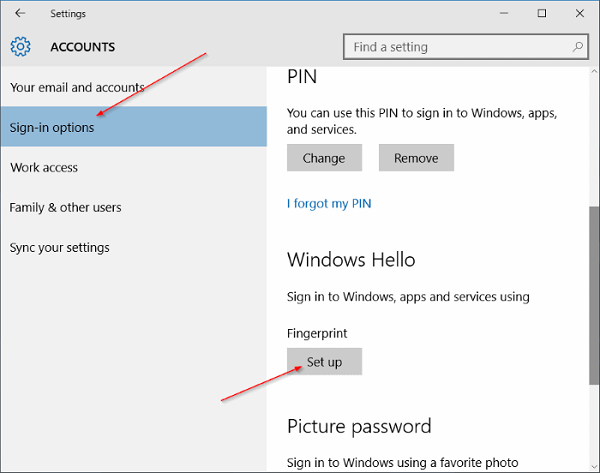Open 'Family & other users' settings
The height and width of the screenshot is (473, 600).
pos(66,207)
